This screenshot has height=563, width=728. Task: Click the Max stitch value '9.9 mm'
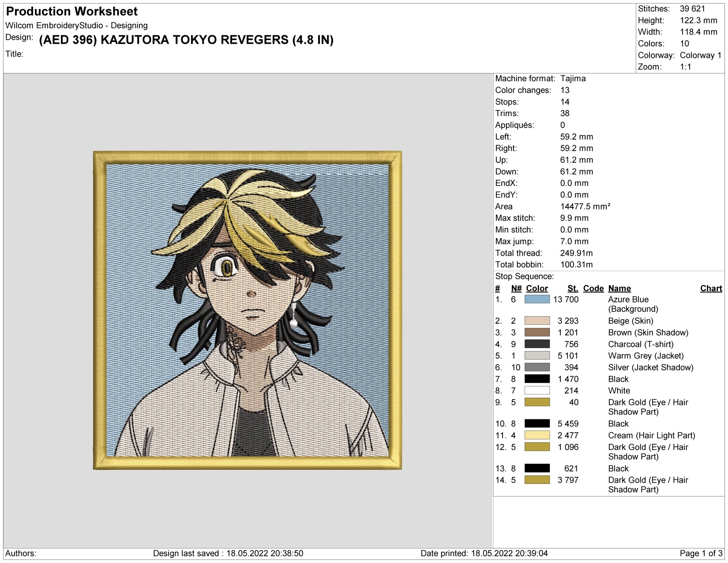[x=574, y=218]
